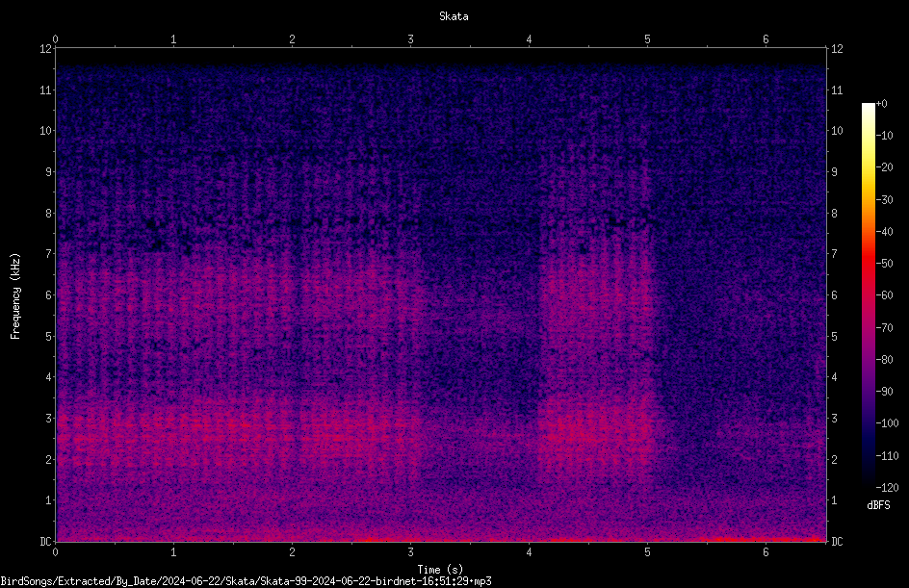Viewport: 909px width, 588px height.
Task: Click the 6 second tick on the top axis
Action: click(766, 39)
